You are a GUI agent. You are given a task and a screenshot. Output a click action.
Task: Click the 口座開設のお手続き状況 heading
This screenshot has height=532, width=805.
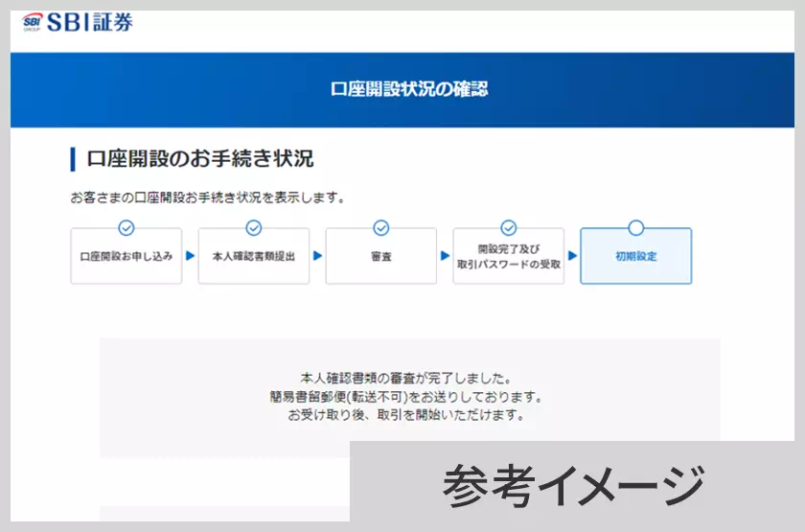199,159
